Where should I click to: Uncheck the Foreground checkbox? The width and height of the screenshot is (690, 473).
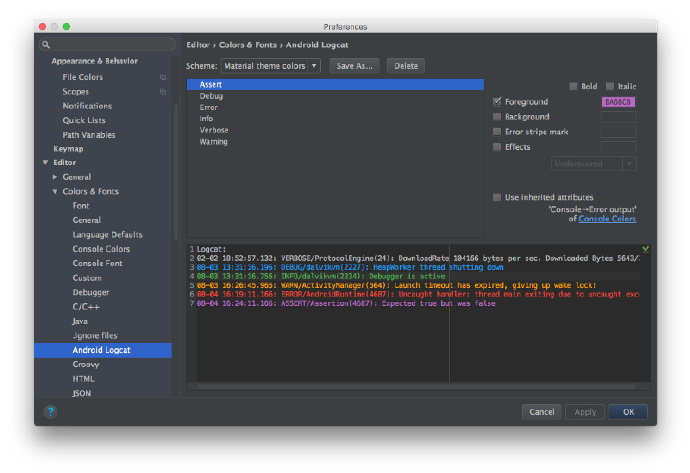(497, 101)
